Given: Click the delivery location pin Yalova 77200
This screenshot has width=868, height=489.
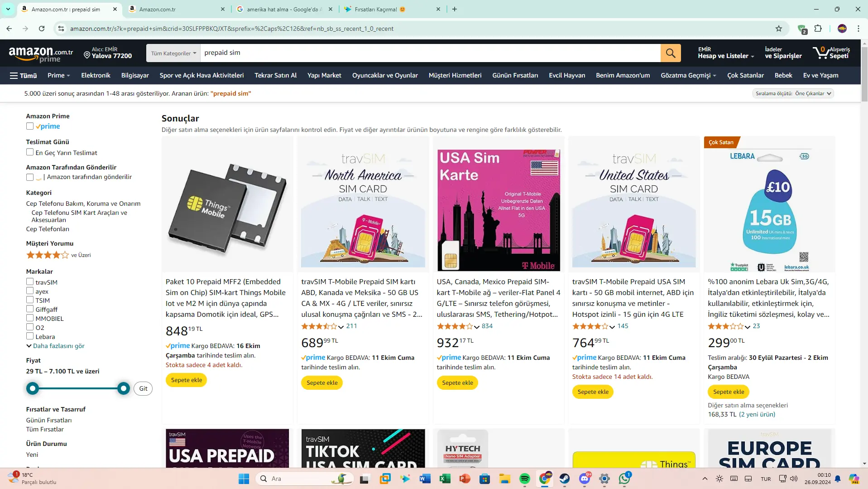Looking at the screenshot, I should (x=108, y=53).
